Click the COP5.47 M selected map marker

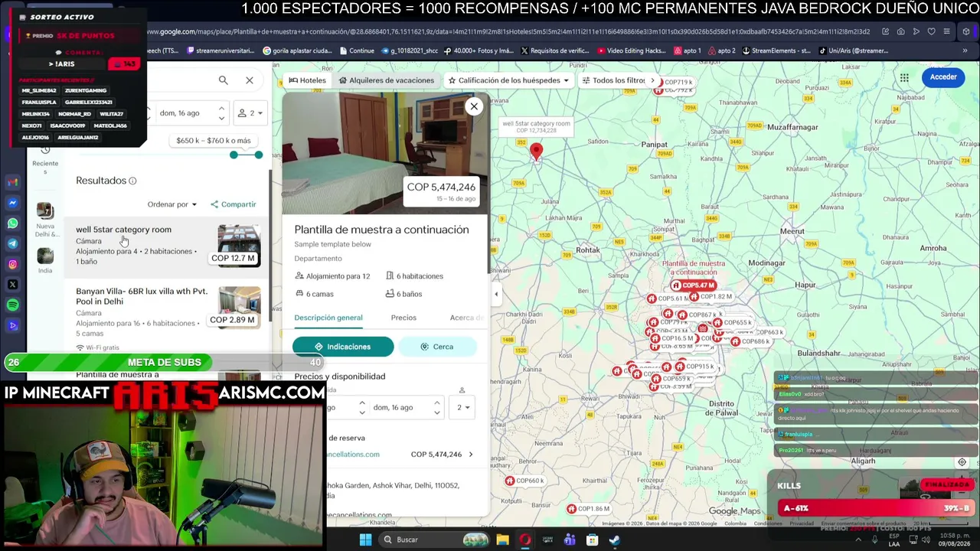tap(694, 285)
